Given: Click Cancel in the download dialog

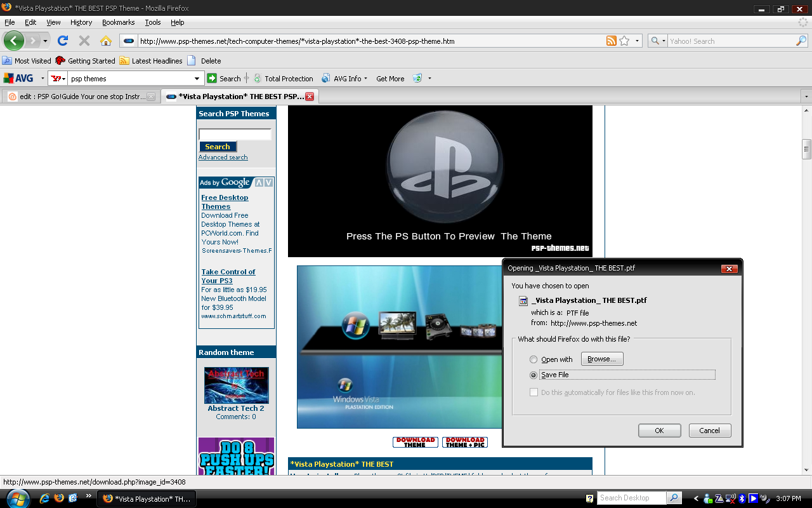Looking at the screenshot, I should (x=709, y=431).
